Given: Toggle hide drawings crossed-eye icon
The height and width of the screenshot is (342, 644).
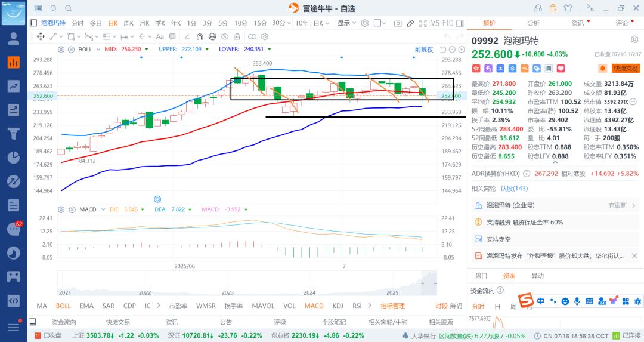Looking at the screenshot, I should 225,36.
